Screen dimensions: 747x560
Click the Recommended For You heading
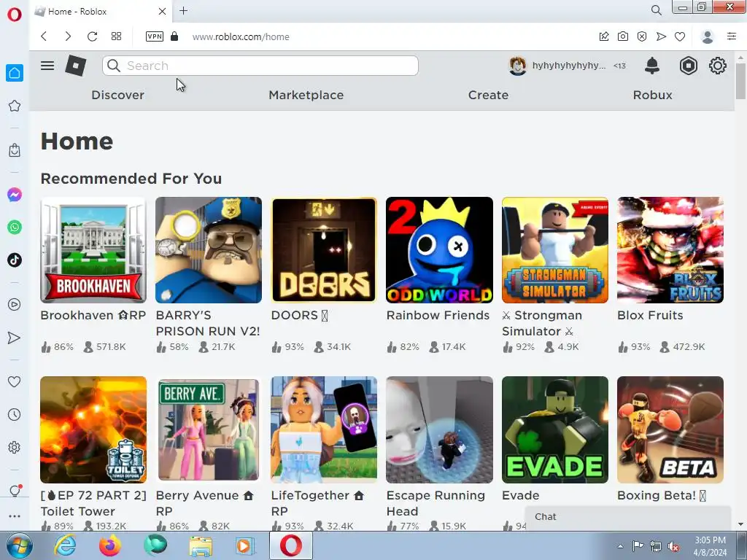tap(131, 179)
